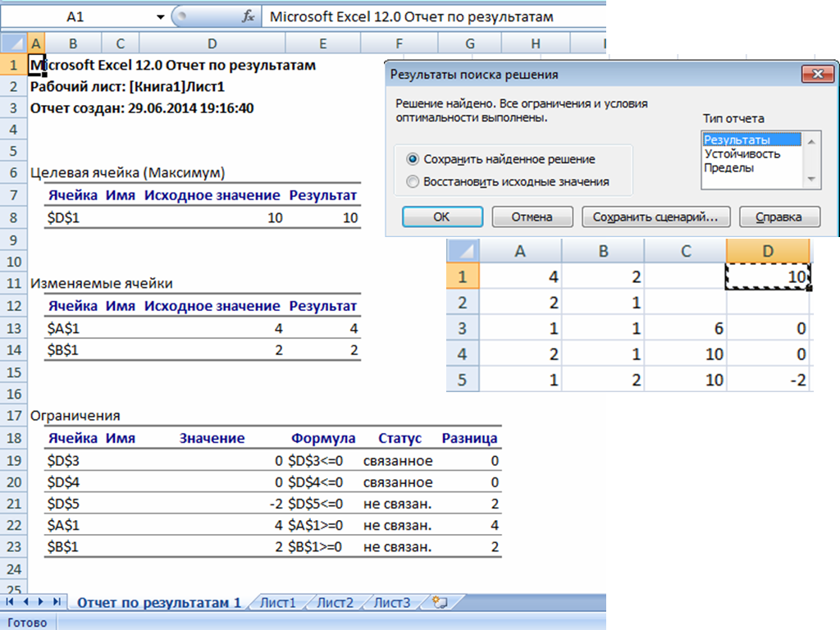Click the Отмена button

coord(532,217)
